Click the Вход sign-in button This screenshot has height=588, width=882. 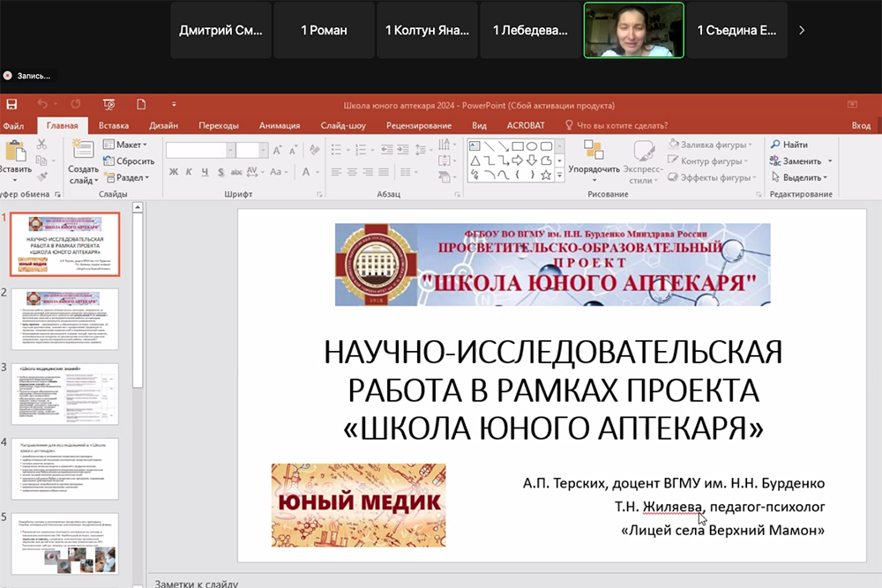coord(861,125)
